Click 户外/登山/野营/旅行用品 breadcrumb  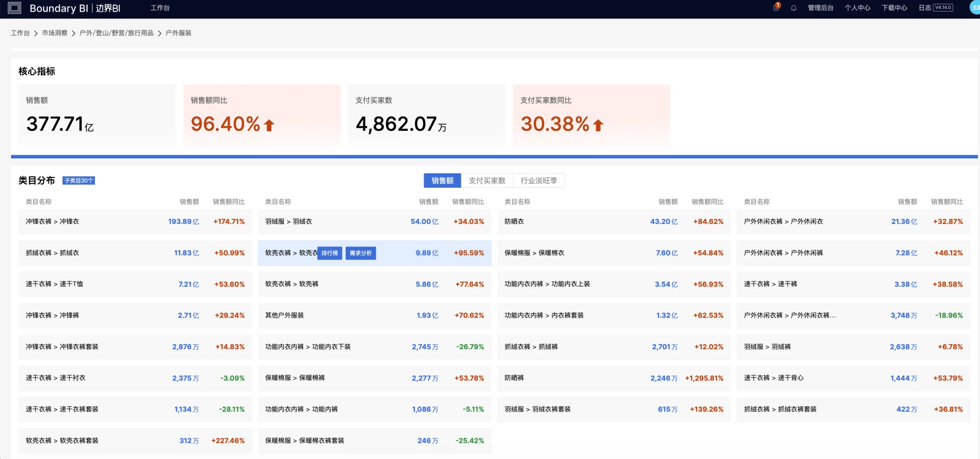[x=116, y=33]
